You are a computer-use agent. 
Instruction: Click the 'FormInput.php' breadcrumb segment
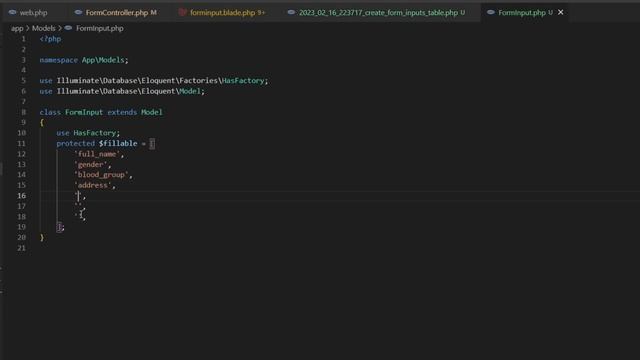tap(100, 28)
